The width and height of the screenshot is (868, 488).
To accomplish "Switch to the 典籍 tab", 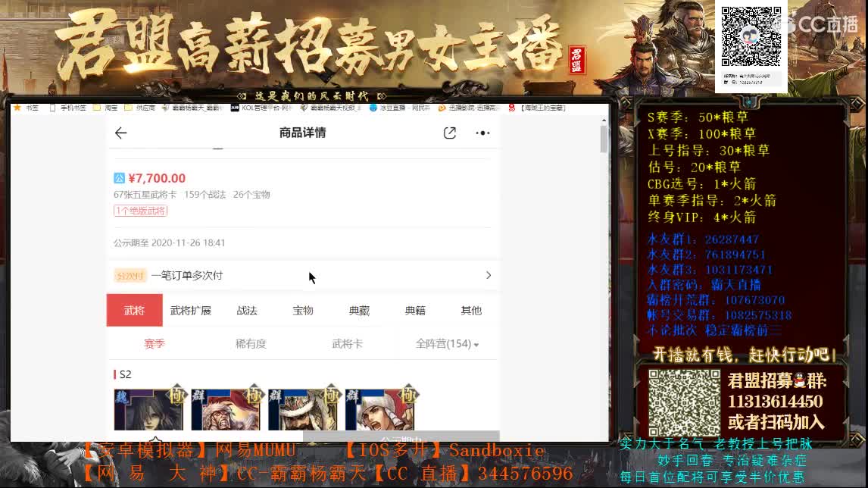I will point(415,310).
